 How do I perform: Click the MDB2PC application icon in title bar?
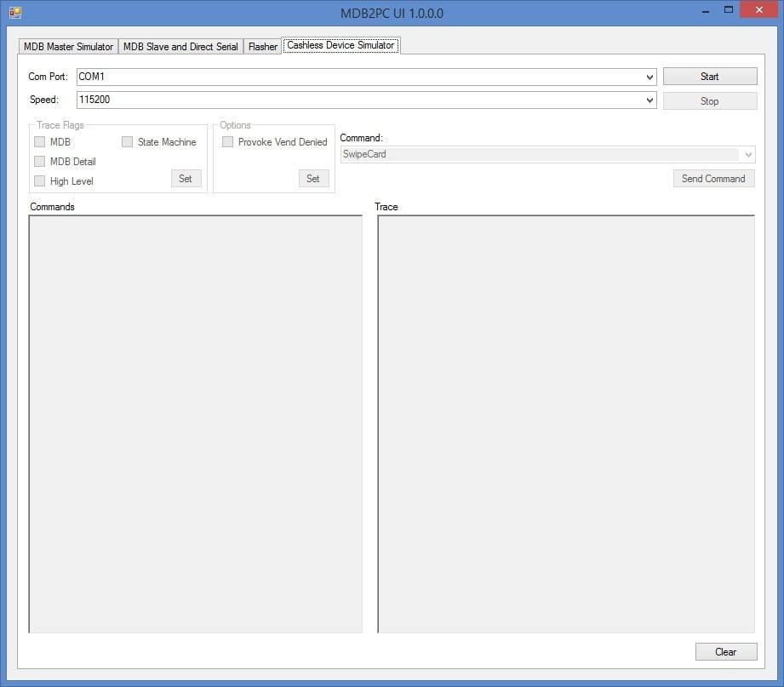pyautogui.click(x=14, y=10)
